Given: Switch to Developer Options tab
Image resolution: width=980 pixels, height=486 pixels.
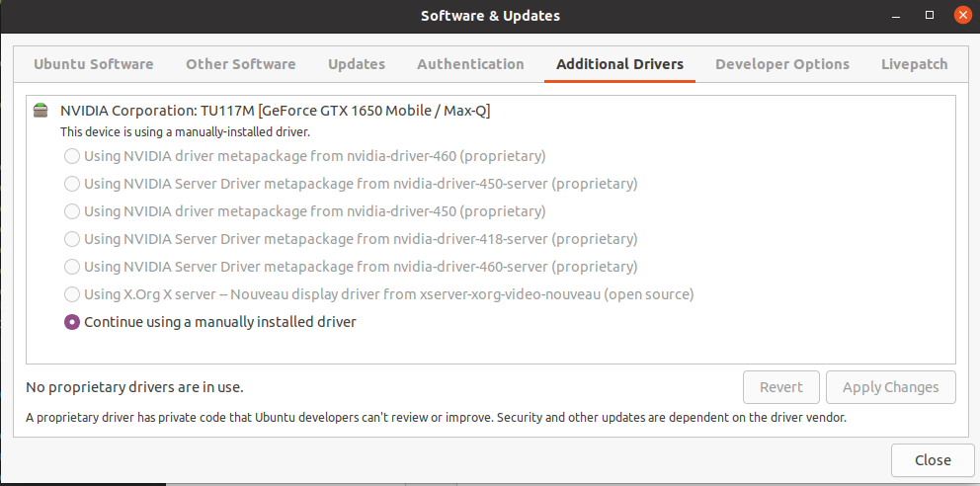Looking at the screenshot, I should (x=782, y=64).
